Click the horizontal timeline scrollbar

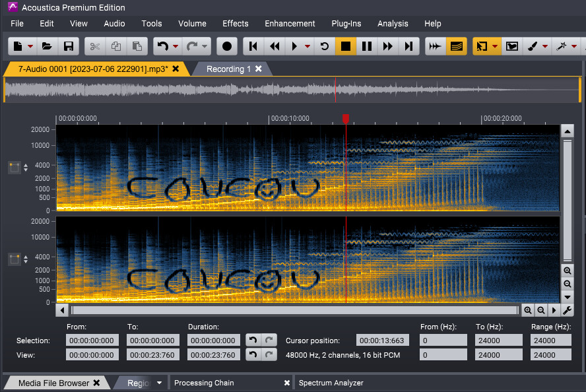[295, 310]
